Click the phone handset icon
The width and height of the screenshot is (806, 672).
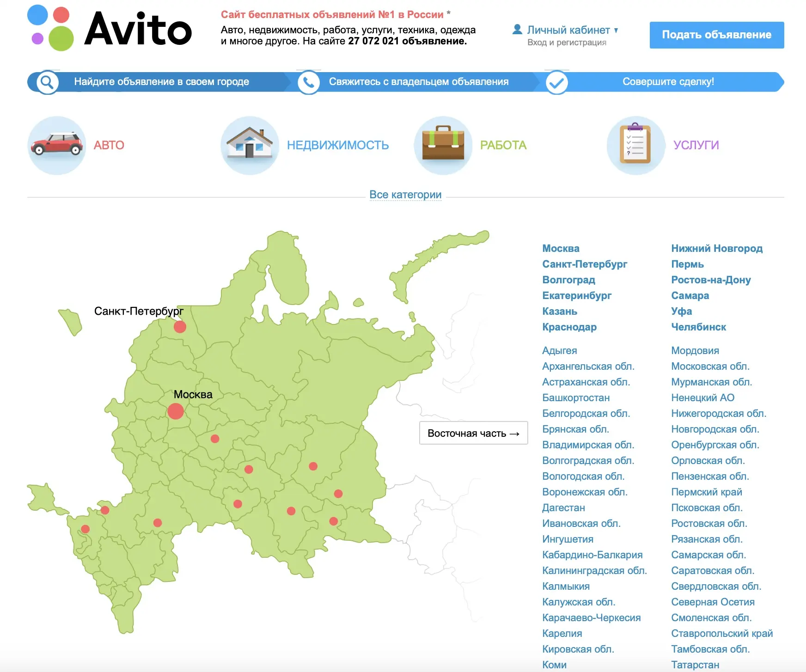[308, 82]
